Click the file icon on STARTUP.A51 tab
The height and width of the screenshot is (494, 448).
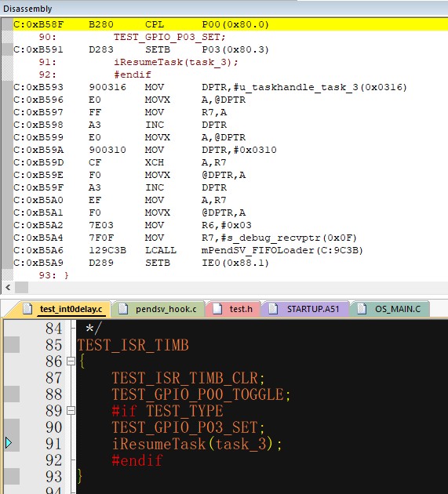point(273,309)
